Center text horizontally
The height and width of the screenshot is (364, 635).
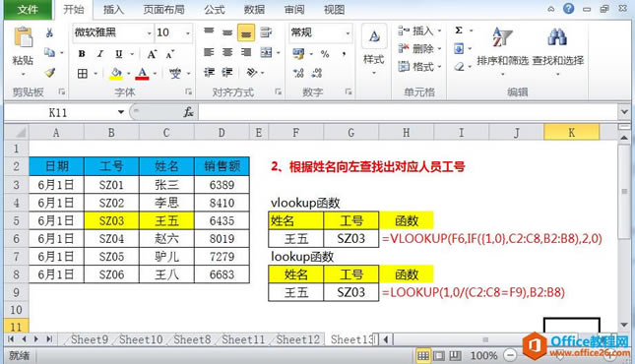[x=227, y=52]
